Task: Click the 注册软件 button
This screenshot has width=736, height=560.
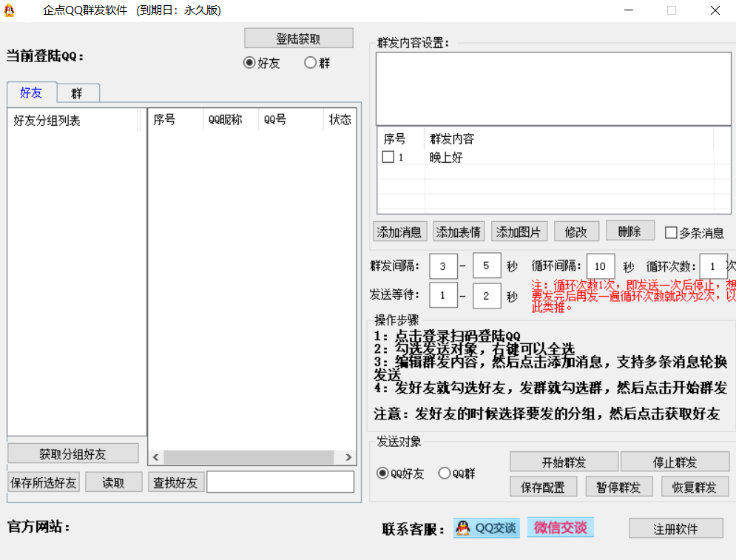Action: [x=676, y=528]
